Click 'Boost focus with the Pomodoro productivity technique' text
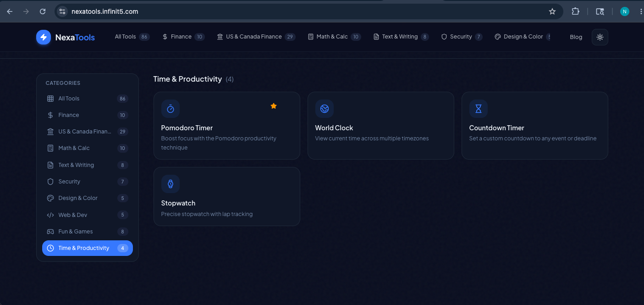 (219, 143)
